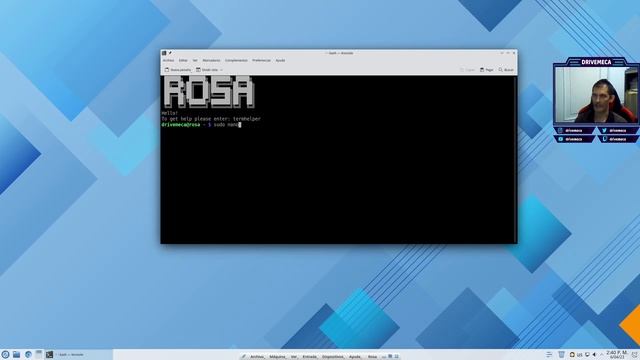Expand hidden system tray icons arrow
Image resolution: width=640 pixels, height=360 pixels.
(x=602, y=355)
